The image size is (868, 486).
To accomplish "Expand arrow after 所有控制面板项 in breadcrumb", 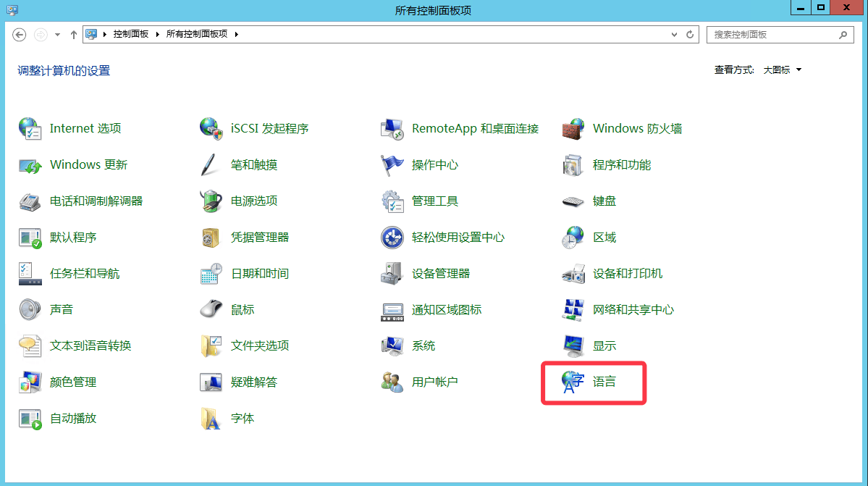I will [x=237, y=34].
